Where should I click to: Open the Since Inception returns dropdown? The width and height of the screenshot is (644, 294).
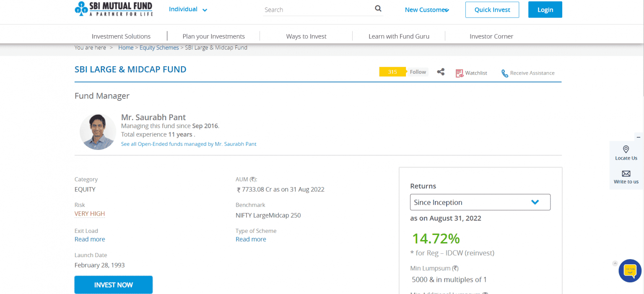pos(480,202)
